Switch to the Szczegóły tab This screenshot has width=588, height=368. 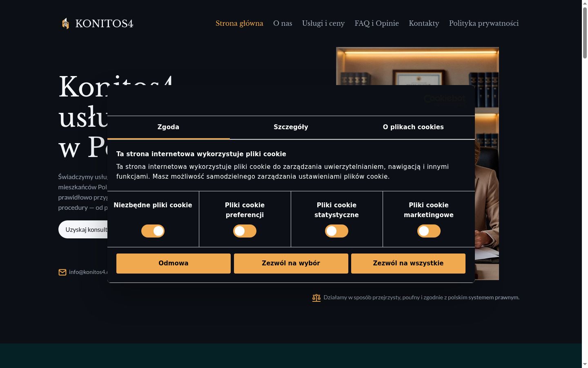point(291,127)
